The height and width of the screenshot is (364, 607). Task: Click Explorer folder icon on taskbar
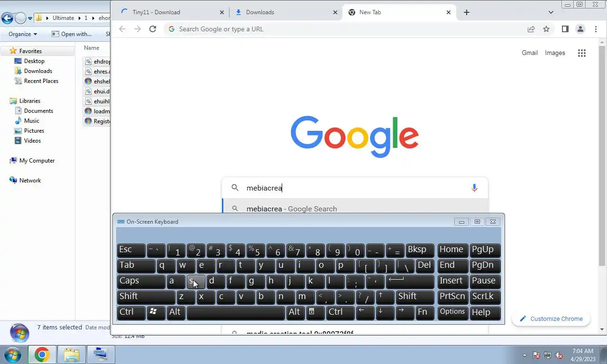(x=72, y=355)
